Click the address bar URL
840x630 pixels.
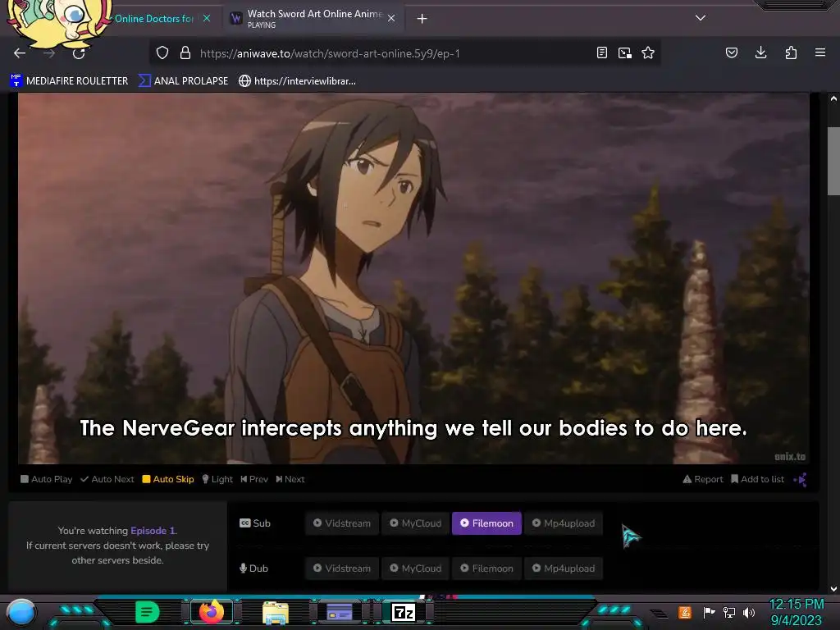tap(330, 53)
